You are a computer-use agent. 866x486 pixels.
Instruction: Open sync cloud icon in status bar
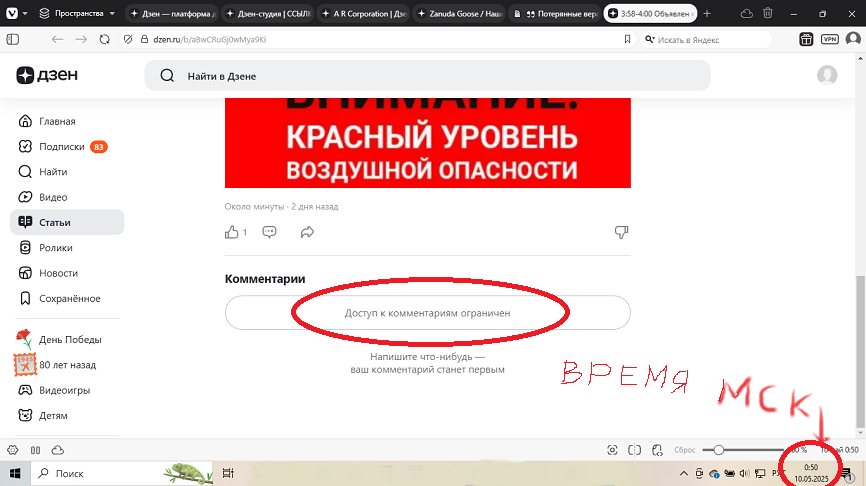click(57, 450)
